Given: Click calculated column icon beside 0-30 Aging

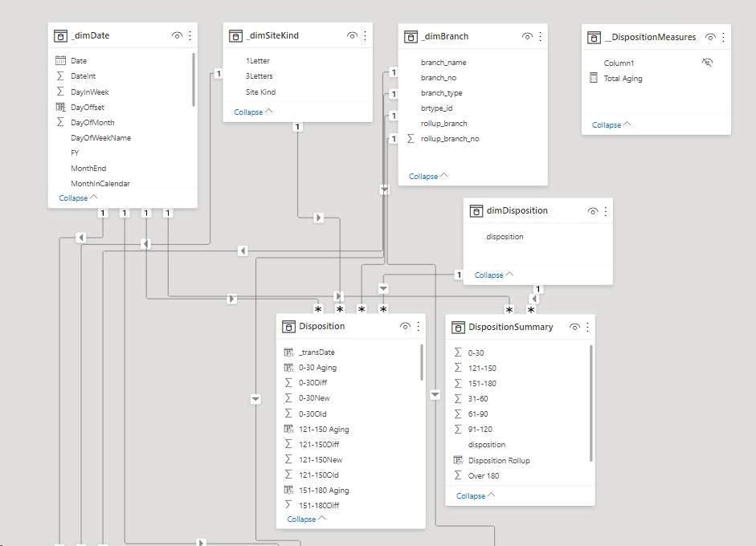Looking at the screenshot, I should (288, 368).
